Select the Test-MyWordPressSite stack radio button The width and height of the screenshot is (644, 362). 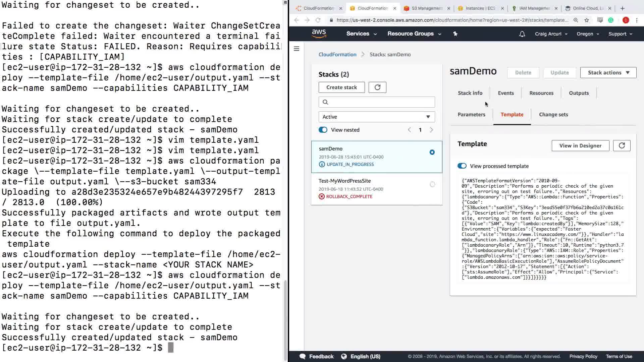tap(432, 184)
